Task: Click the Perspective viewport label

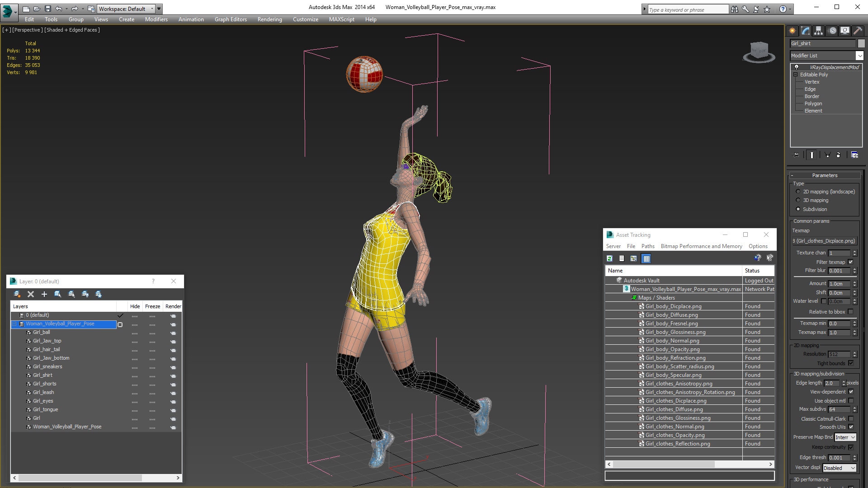Action: (x=27, y=30)
